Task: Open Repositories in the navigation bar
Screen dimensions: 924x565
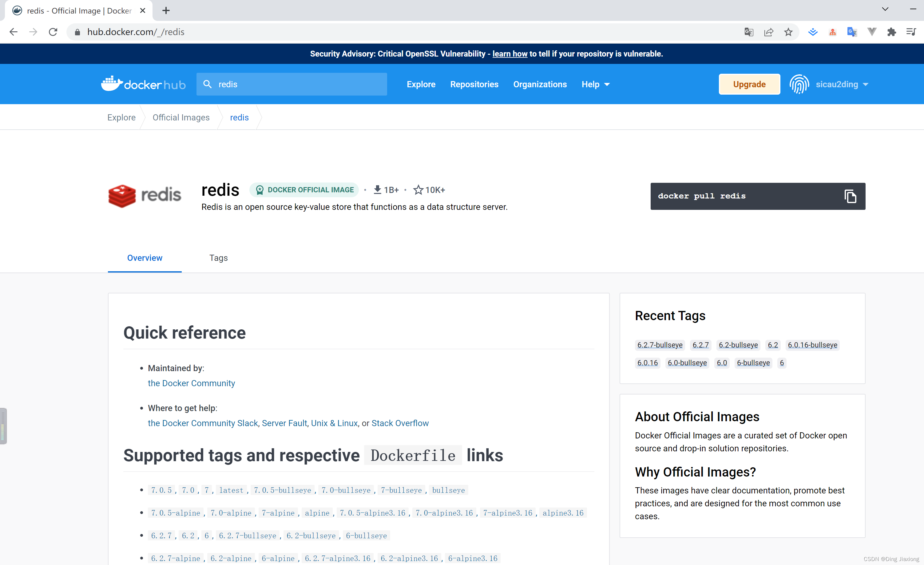Action: [x=474, y=84]
